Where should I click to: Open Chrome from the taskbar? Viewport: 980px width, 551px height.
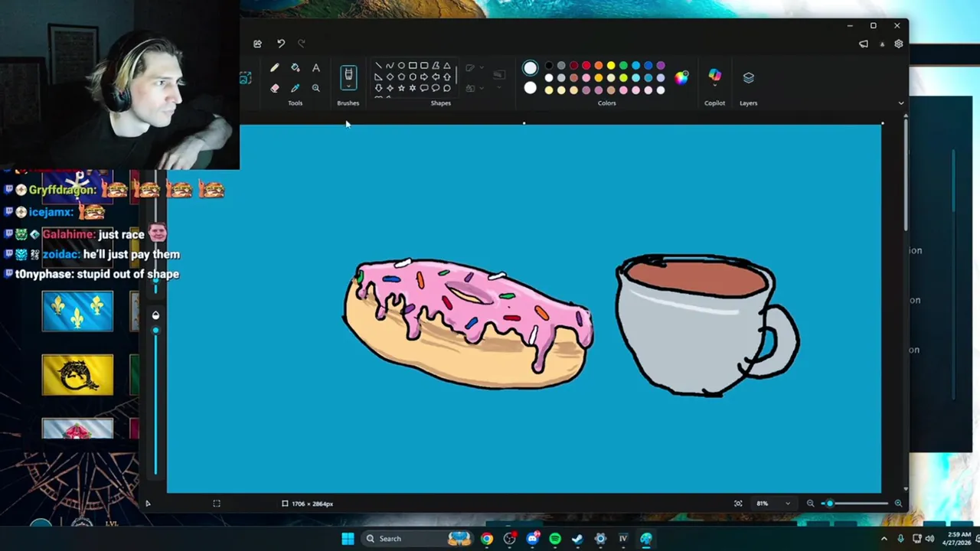pos(487,539)
